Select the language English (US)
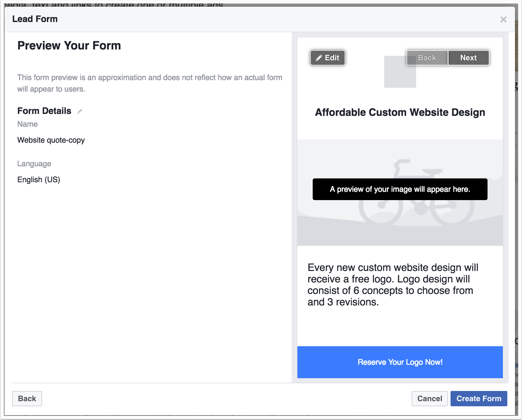 (39, 179)
